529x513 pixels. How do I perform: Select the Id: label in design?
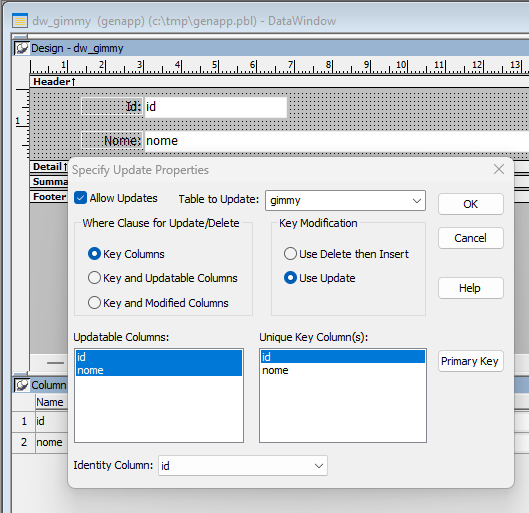click(112, 107)
